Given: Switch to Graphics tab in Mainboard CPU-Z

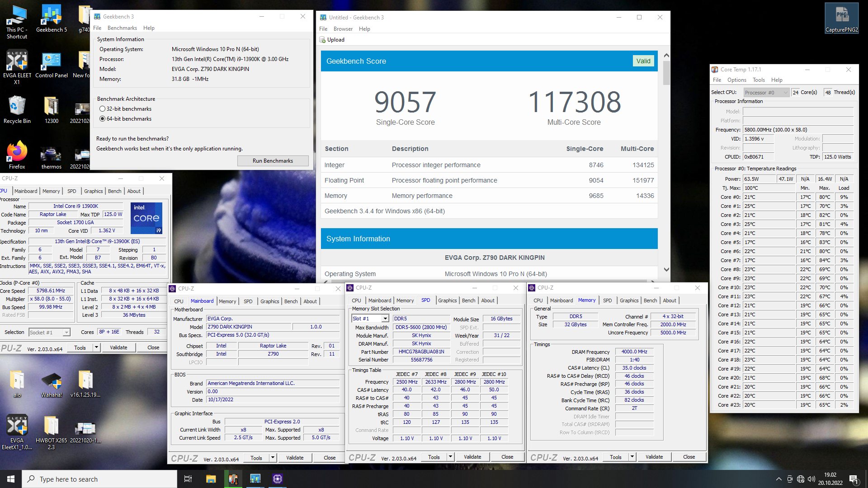Looking at the screenshot, I should click(269, 301).
